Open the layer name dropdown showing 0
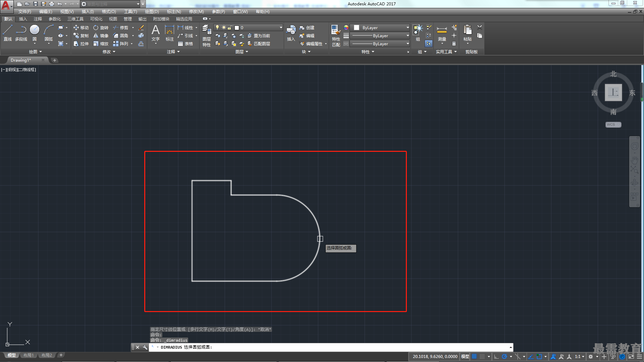 (x=249, y=27)
